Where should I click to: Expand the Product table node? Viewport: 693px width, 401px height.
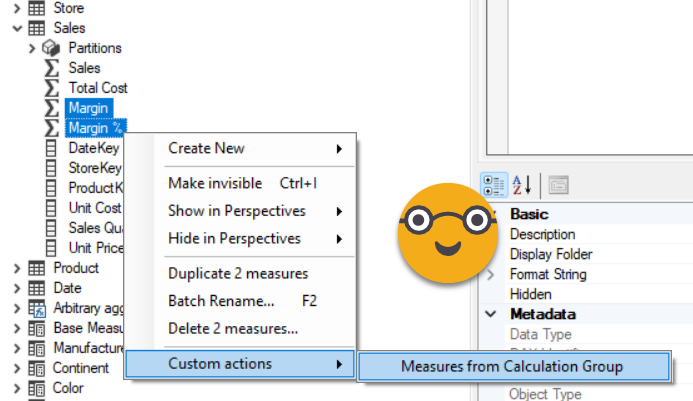tap(16, 268)
